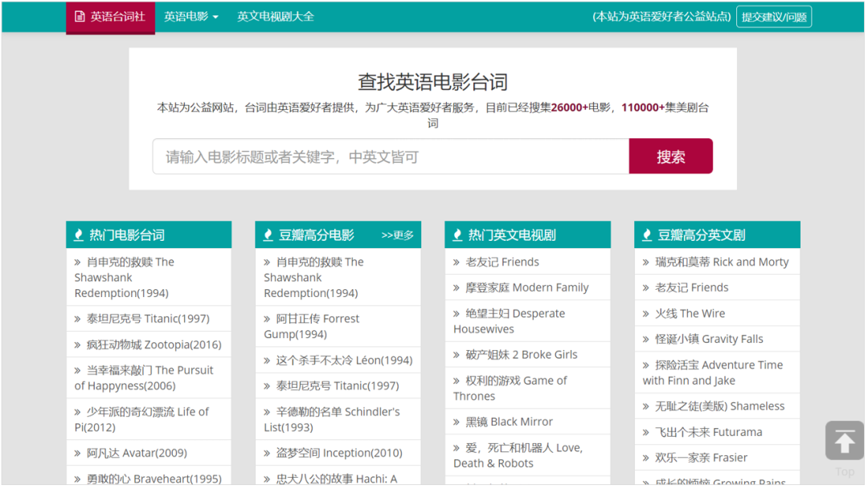The width and height of the screenshot is (868, 489).
Task: Open 辛德勒的名单 Schindler's List link
Action: tap(332, 419)
